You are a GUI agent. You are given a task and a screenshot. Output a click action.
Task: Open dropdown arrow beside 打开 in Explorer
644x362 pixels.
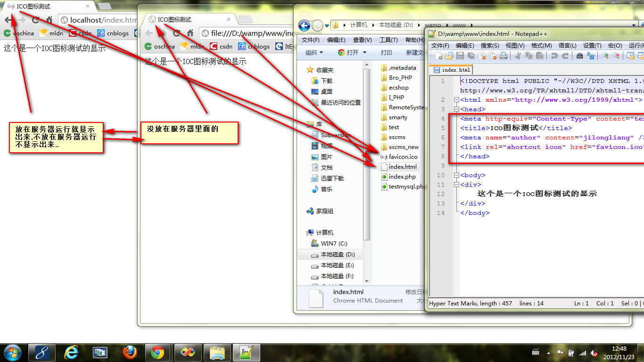364,52
